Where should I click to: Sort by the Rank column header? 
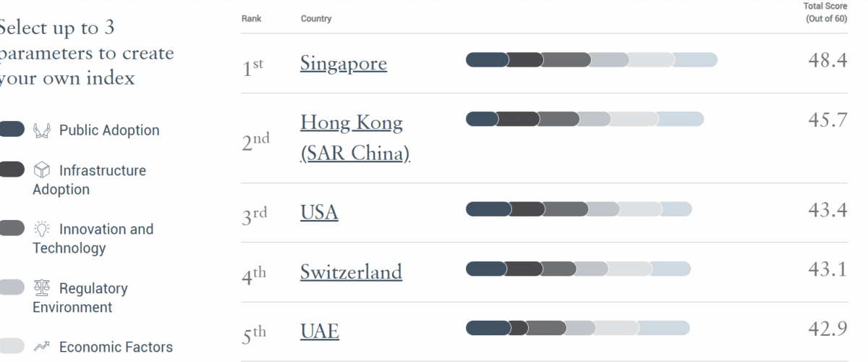click(250, 19)
